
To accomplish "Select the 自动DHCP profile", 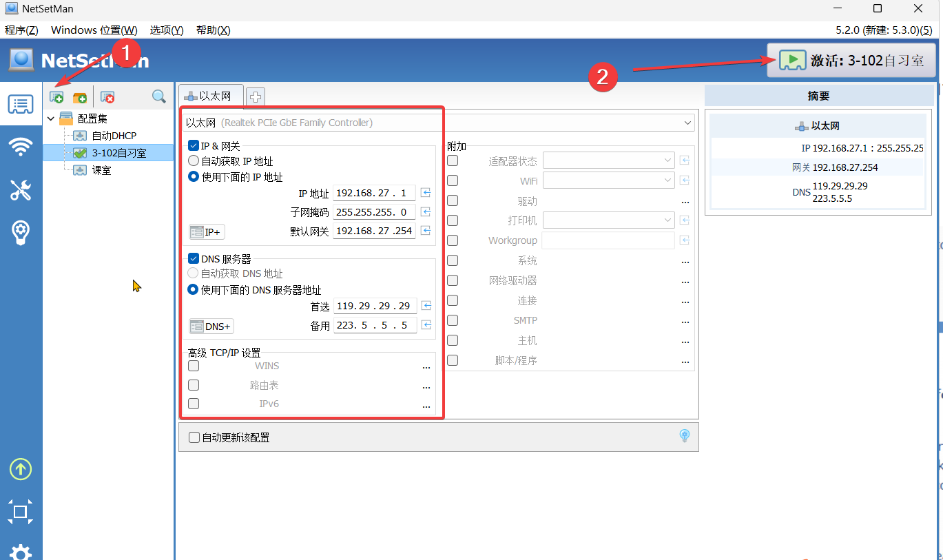I will point(114,136).
